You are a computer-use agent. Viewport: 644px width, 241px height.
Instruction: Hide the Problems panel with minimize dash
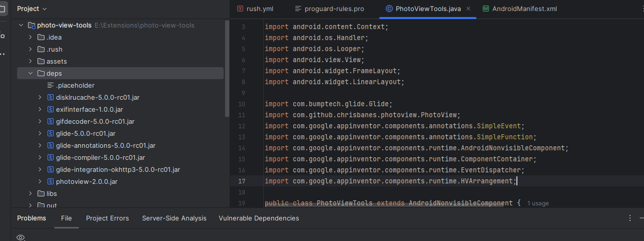(641, 218)
